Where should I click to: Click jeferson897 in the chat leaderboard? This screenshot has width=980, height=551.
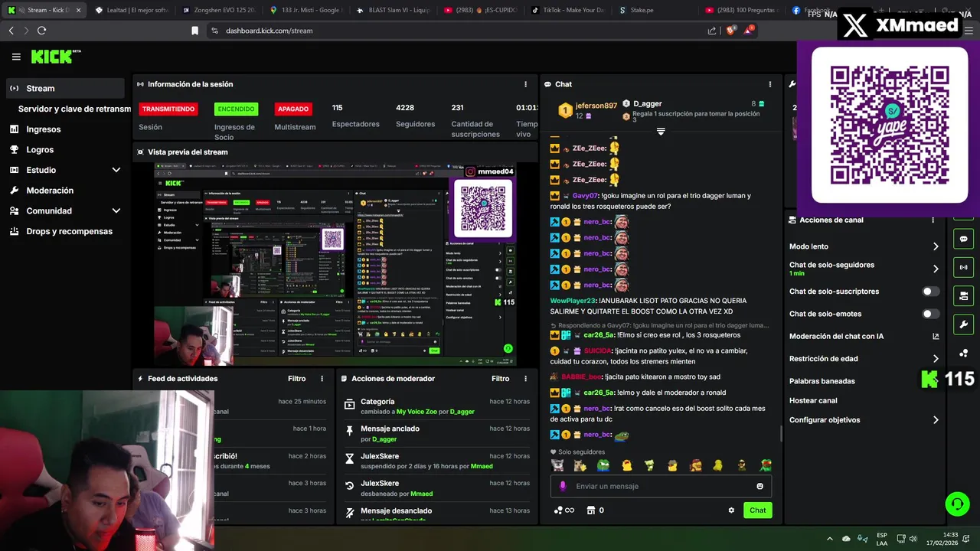click(596, 106)
